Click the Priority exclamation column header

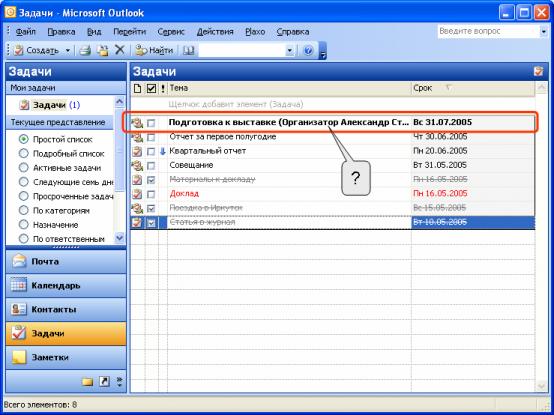point(163,88)
